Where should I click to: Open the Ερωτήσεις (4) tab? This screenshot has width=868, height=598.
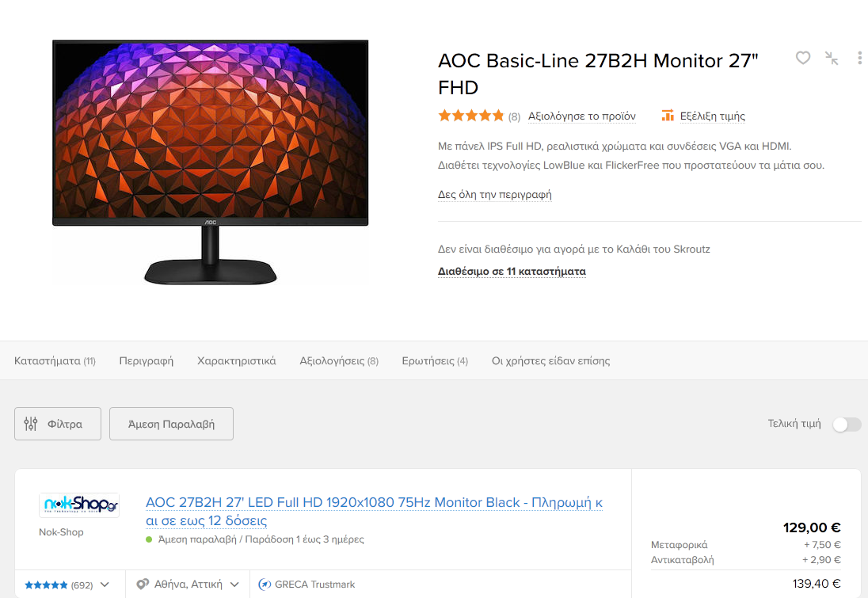[435, 361]
